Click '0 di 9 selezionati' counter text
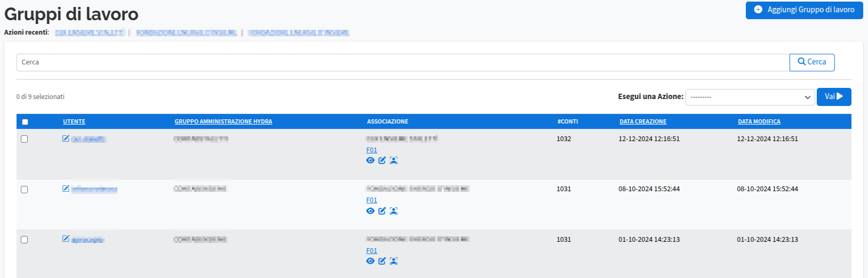 click(x=41, y=97)
